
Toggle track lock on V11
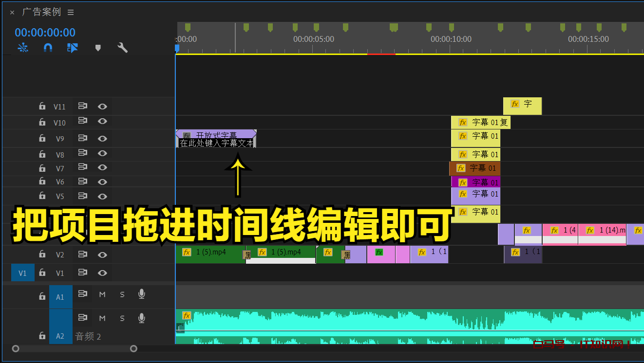pyautogui.click(x=42, y=107)
